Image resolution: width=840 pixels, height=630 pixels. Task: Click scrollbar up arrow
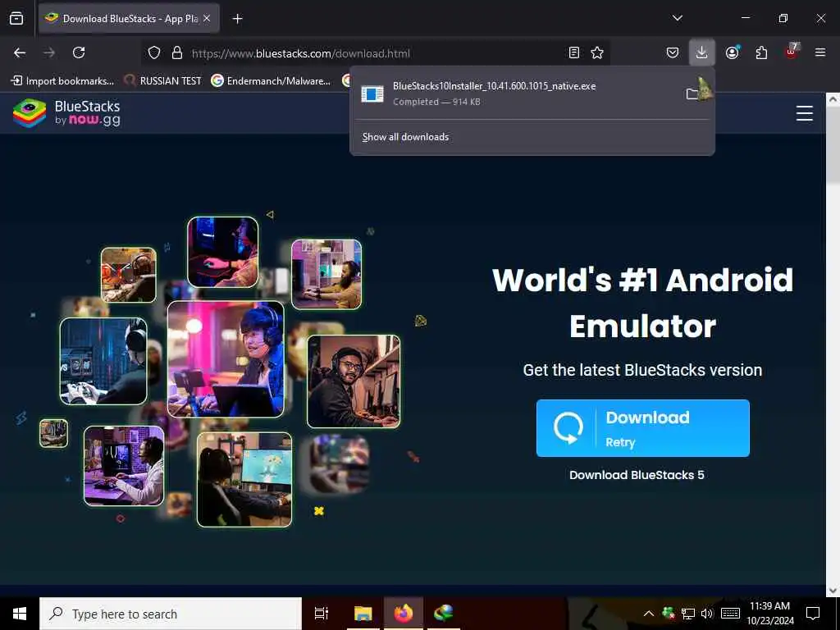point(833,99)
